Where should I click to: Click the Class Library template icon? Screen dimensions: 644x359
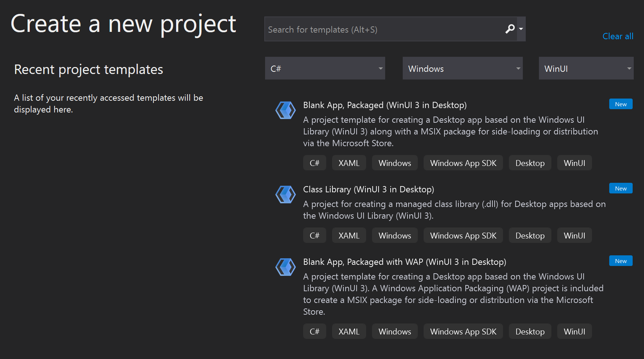[285, 195]
